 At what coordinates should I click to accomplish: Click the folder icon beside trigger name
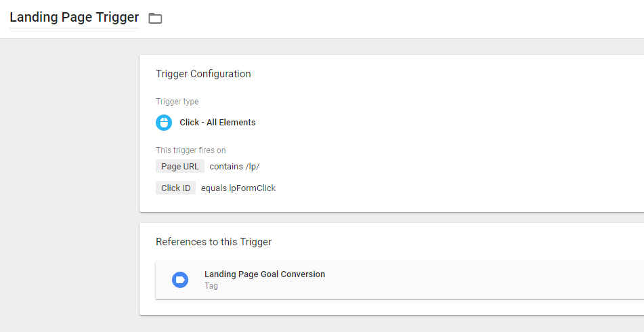(155, 18)
